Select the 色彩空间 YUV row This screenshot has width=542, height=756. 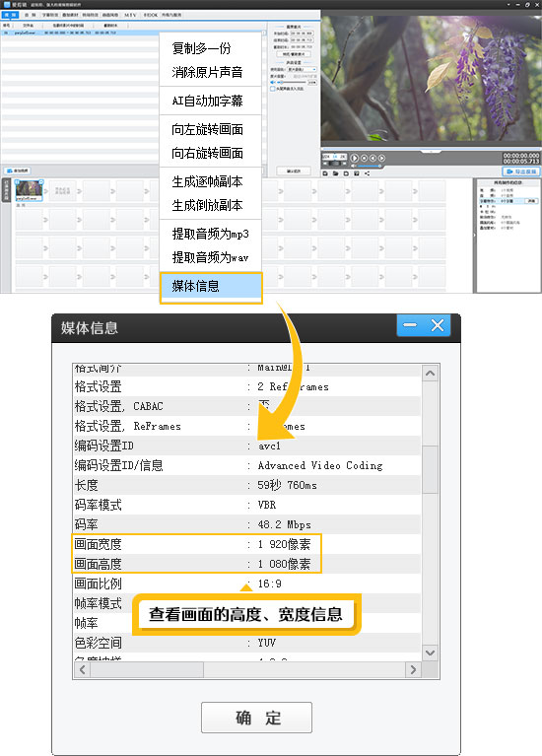[x=247, y=643]
